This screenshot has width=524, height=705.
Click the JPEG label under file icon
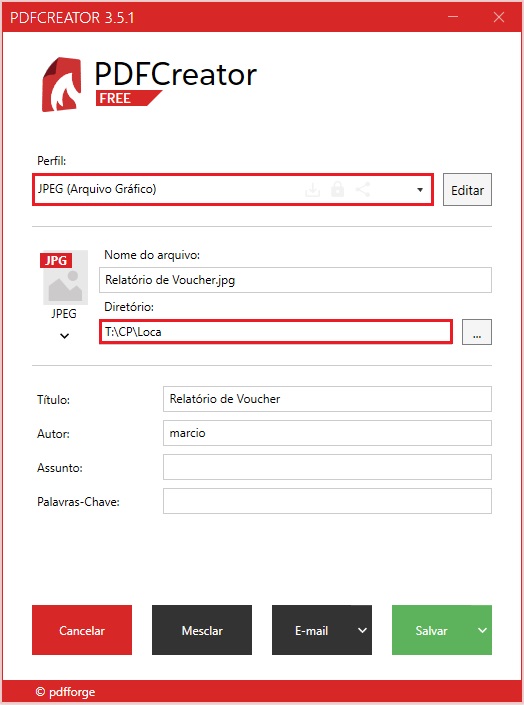point(63,313)
